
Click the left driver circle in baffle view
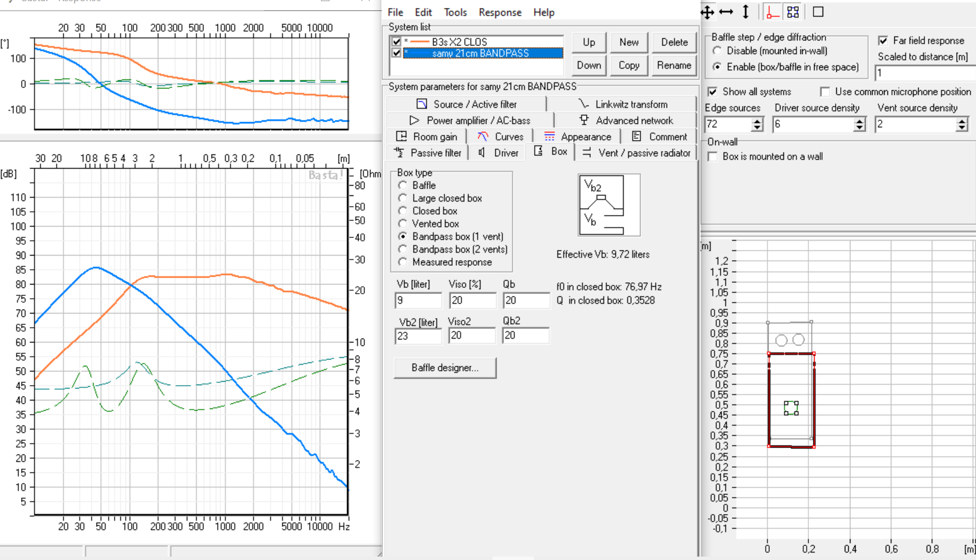(782, 340)
